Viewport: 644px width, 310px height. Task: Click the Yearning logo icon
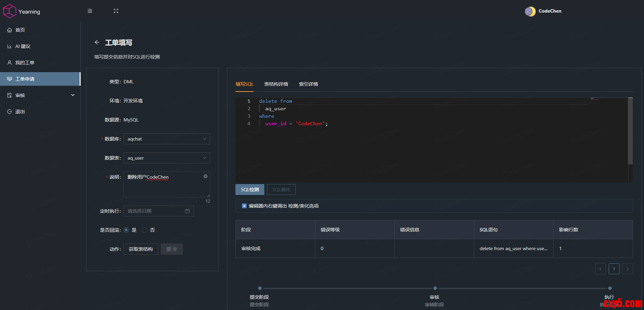10,11
